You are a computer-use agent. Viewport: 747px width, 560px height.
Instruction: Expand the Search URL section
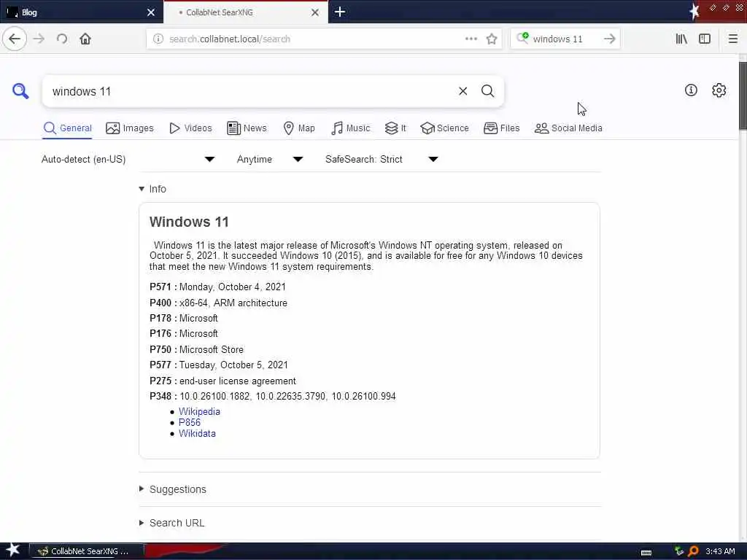click(x=171, y=523)
